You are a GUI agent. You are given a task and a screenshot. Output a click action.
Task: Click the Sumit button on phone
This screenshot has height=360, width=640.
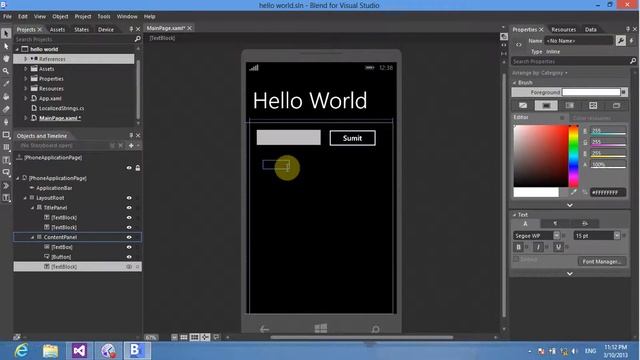point(352,138)
